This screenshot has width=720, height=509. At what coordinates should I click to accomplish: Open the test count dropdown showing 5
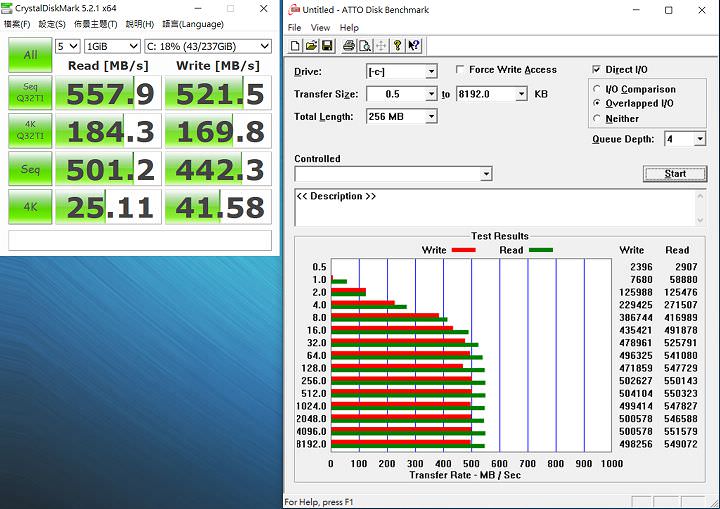point(68,46)
